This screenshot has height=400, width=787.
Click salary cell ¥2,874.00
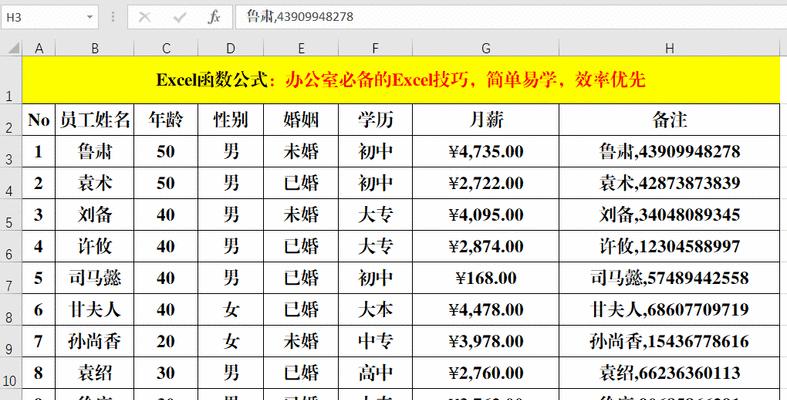coord(485,246)
